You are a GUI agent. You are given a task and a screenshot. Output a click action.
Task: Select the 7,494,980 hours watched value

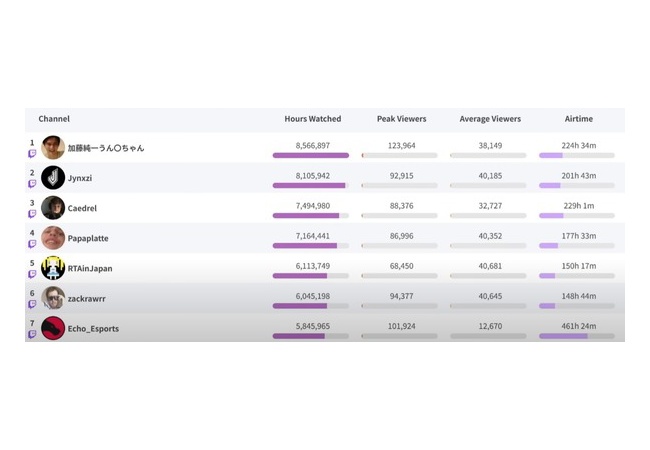pyautogui.click(x=313, y=206)
